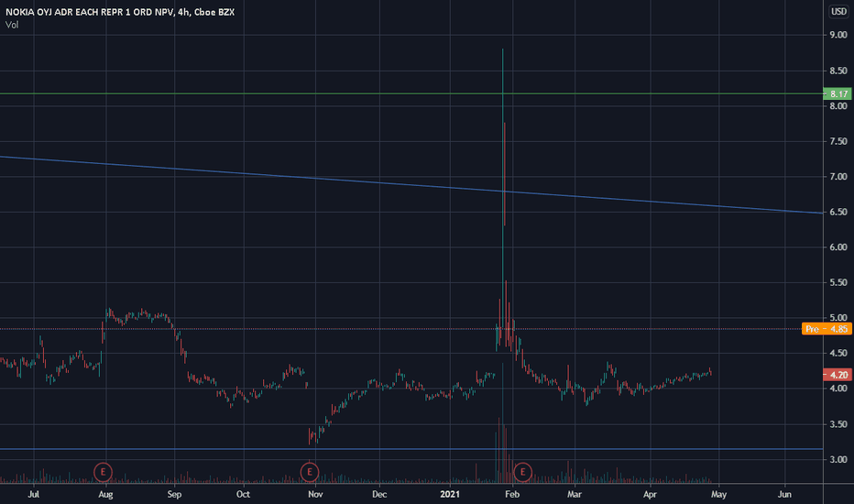
Task: Click the 7.50 price axis value
Action: tap(838, 141)
